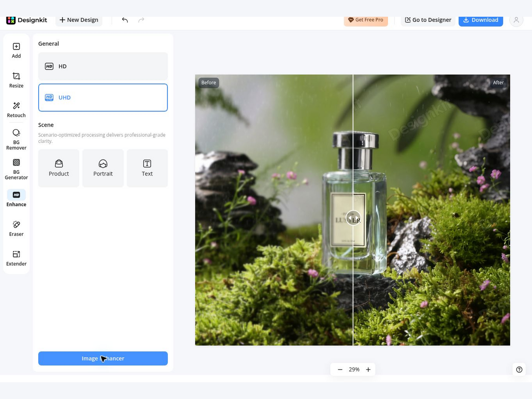
Task: Open the Extender tool
Action: (x=16, y=258)
